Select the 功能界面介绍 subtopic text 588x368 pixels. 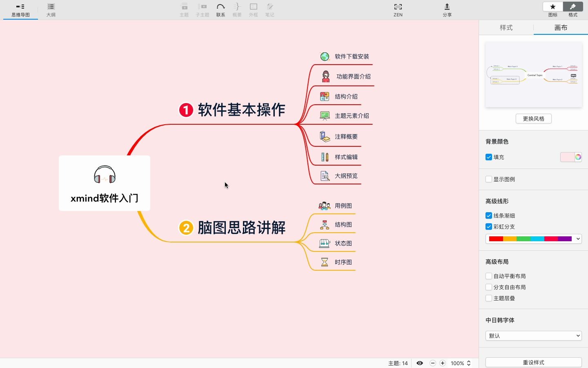354,76
